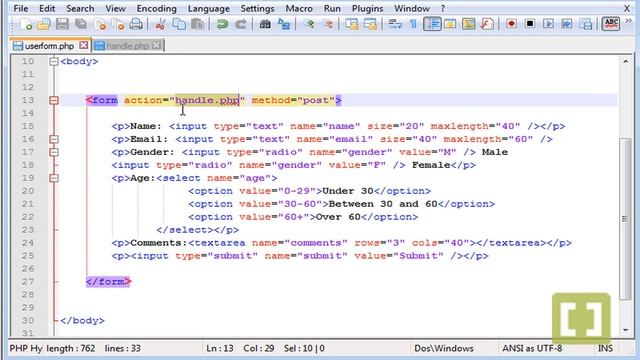
Task: Click the ANSI as UTF-8 encoding status
Action: click(x=532, y=348)
